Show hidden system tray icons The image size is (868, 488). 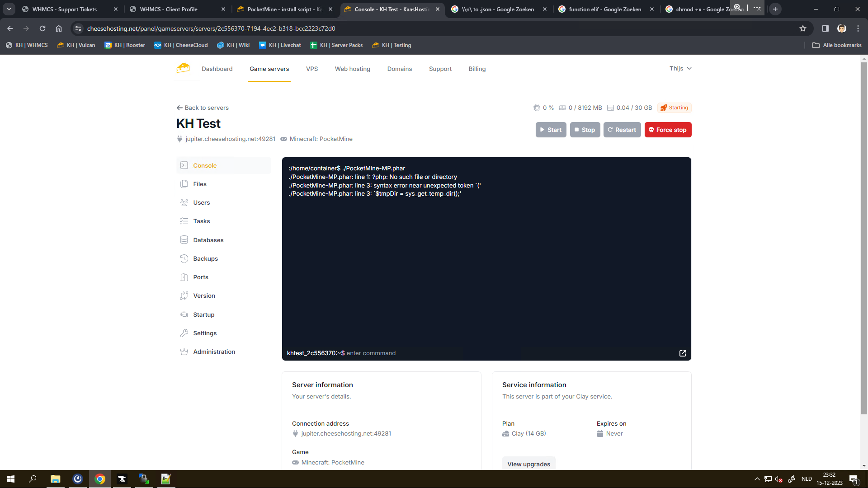tap(757, 479)
